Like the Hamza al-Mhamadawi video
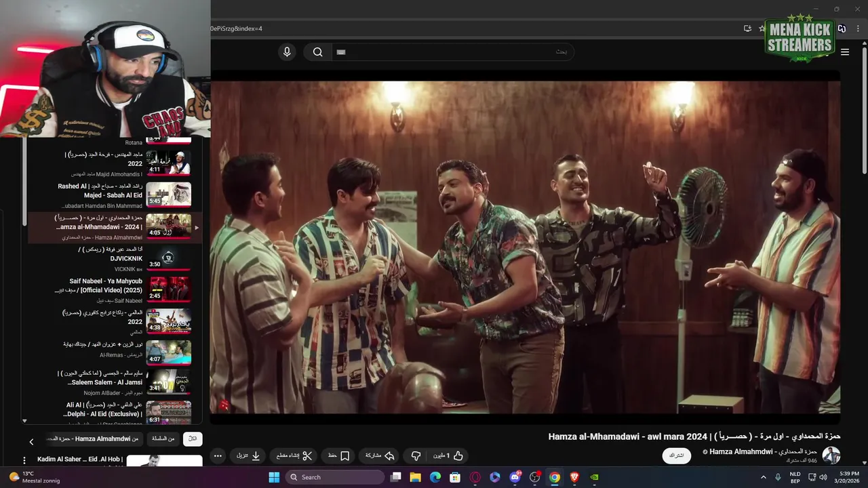Screen dimensions: 868x488 coord(448,456)
